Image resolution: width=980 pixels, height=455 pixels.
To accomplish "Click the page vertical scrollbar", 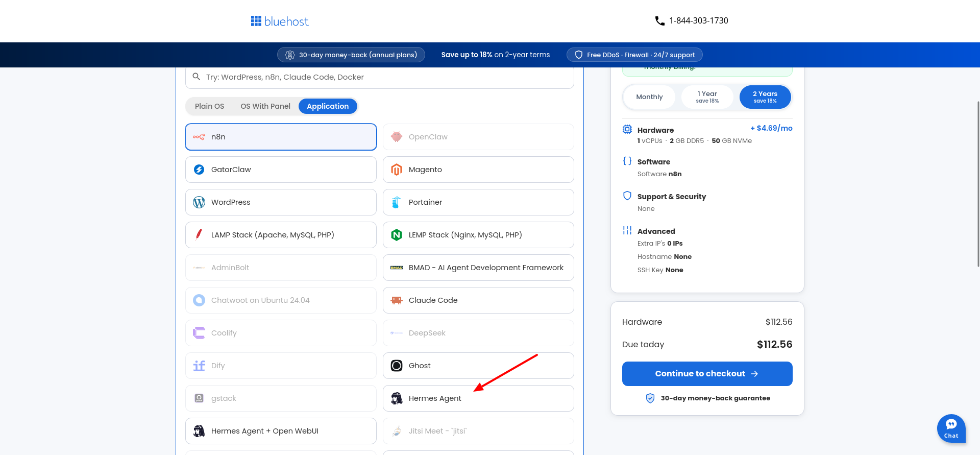I will pyautogui.click(x=977, y=184).
